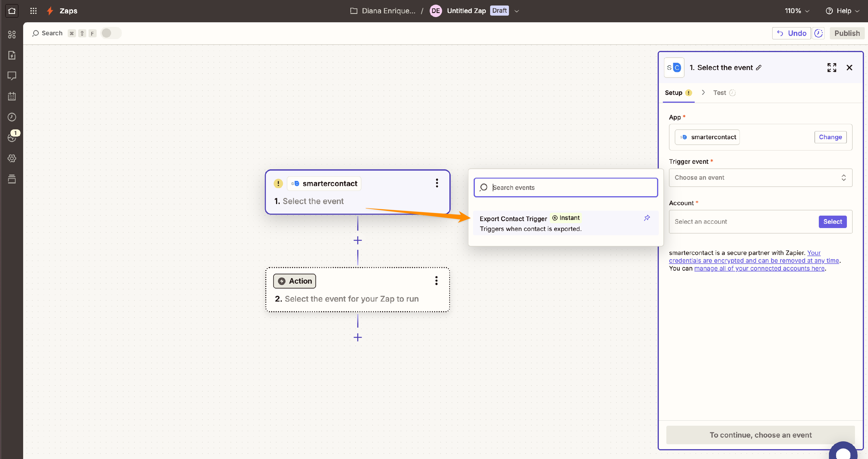Add step with plus between trigger and action

point(358,240)
